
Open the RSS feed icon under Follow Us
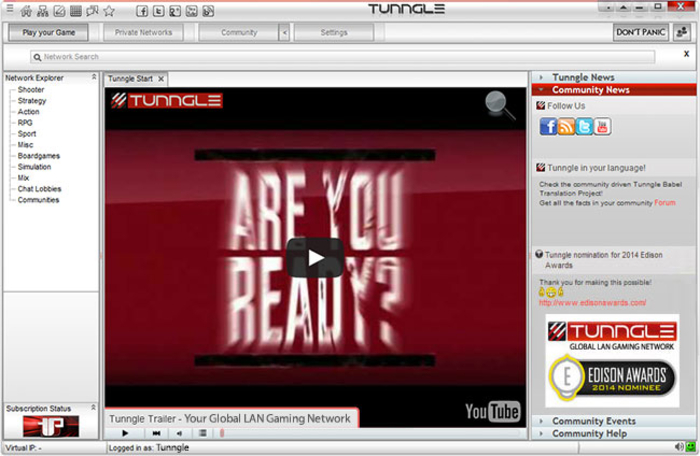(x=566, y=127)
